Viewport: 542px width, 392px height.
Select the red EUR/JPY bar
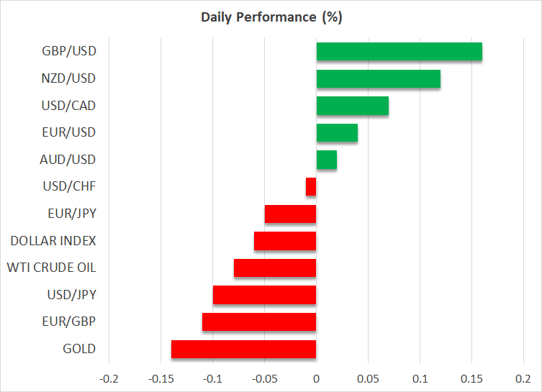[290, 214]
